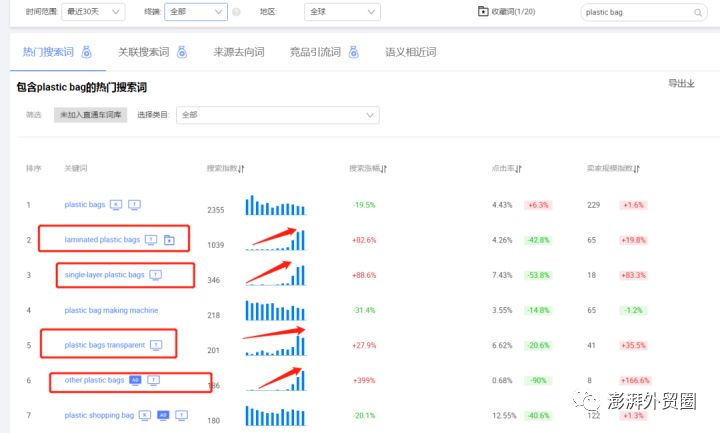
Task: Click the search index value 2355
Action: (216, 210)
